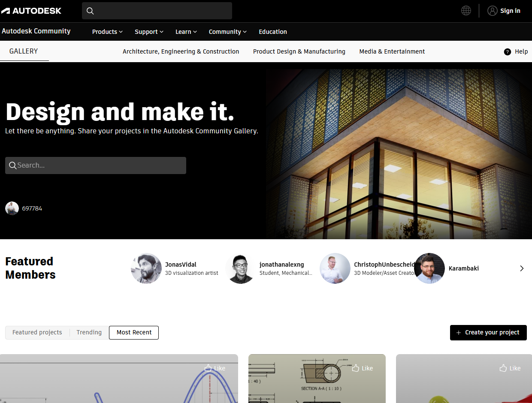The image size is (532, 403).
Task: Expand the Community dropdown
Action: point(227,31)
